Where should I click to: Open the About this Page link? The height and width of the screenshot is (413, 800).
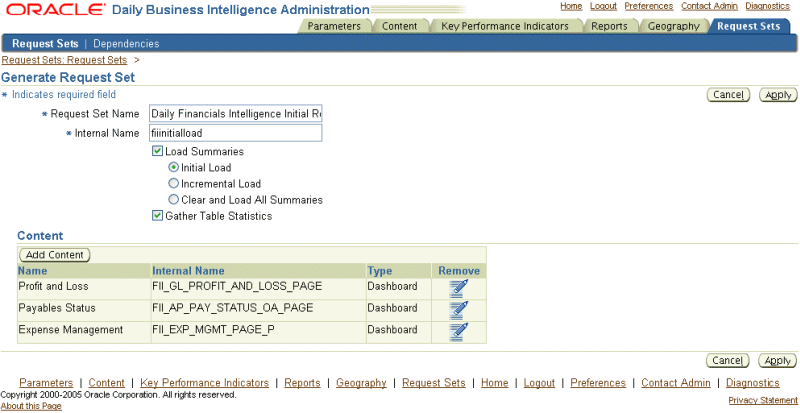click(x=31, y=406)
